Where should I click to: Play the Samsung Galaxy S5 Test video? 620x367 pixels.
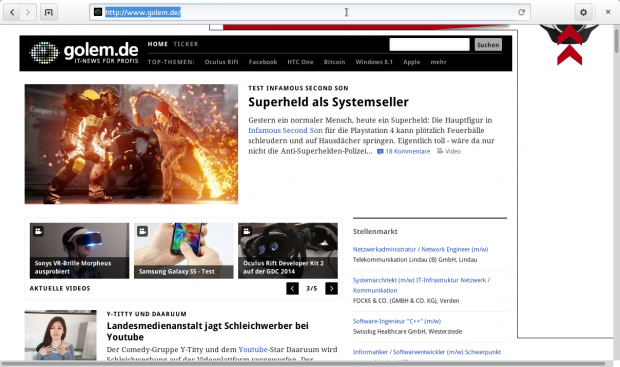pyautogui.click(x=184, y=251)
